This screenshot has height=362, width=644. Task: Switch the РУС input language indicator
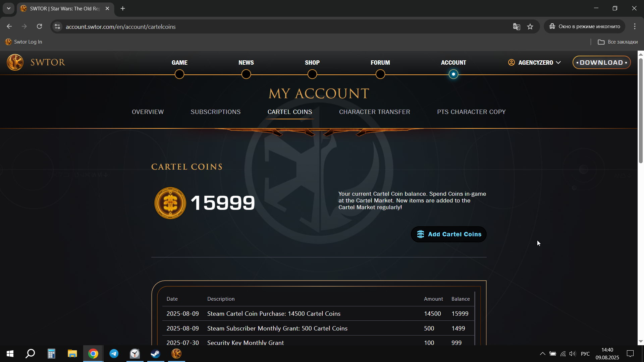(585, 354)
